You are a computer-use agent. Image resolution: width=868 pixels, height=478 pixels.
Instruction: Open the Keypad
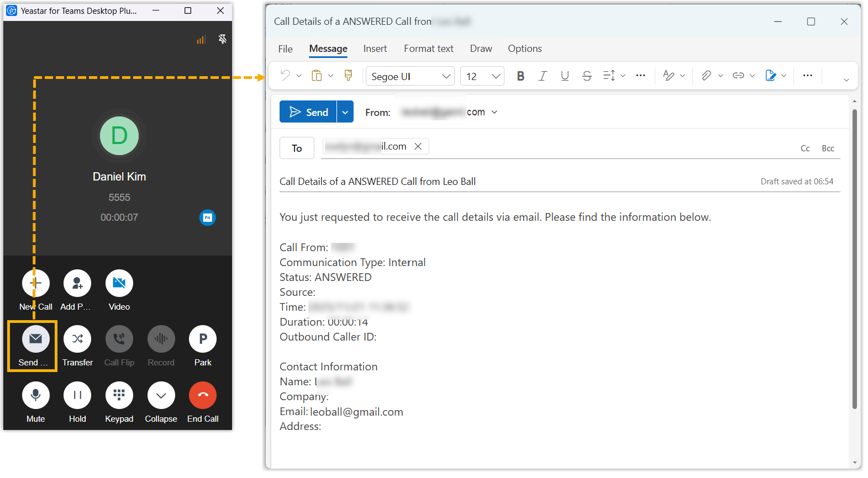pos(119,395)
